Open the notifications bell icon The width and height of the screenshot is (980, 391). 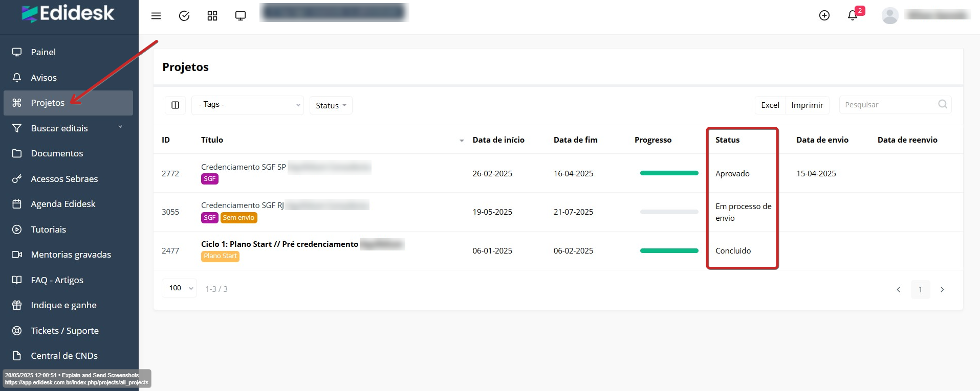point(853,15)
